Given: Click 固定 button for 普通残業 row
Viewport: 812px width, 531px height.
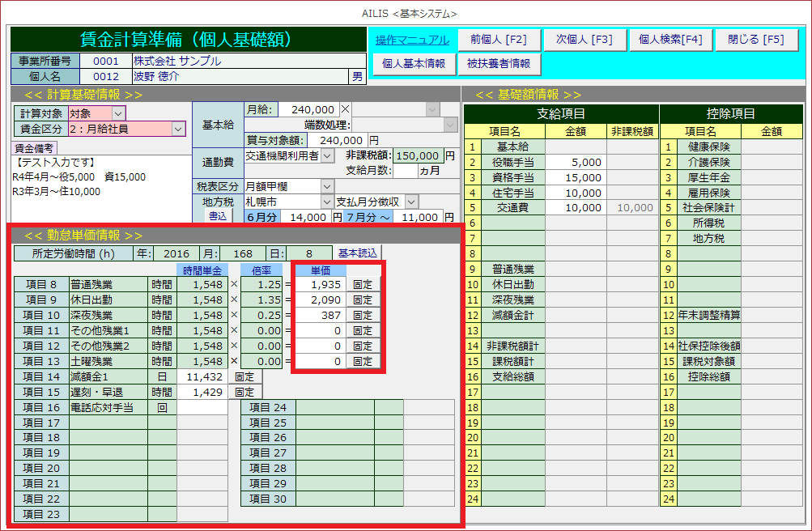Looking at the screenshot, I should coord(363,285).
